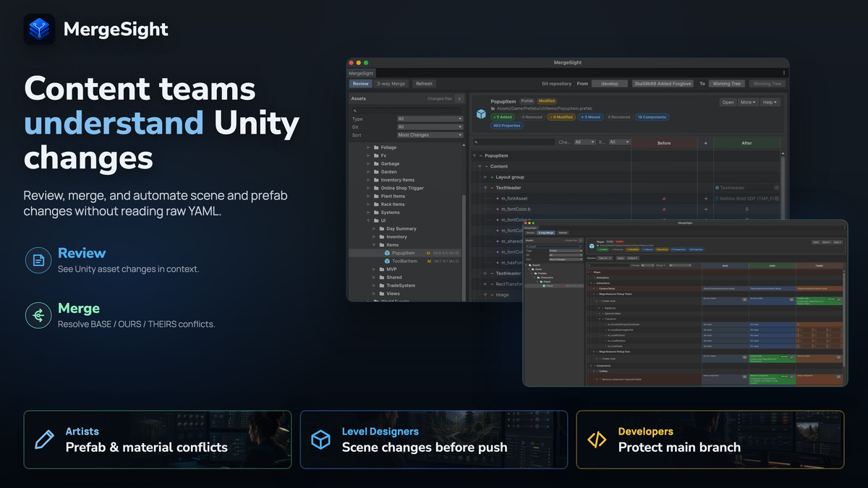Collapse Assets panel with the < button

(x=459, y=98)
